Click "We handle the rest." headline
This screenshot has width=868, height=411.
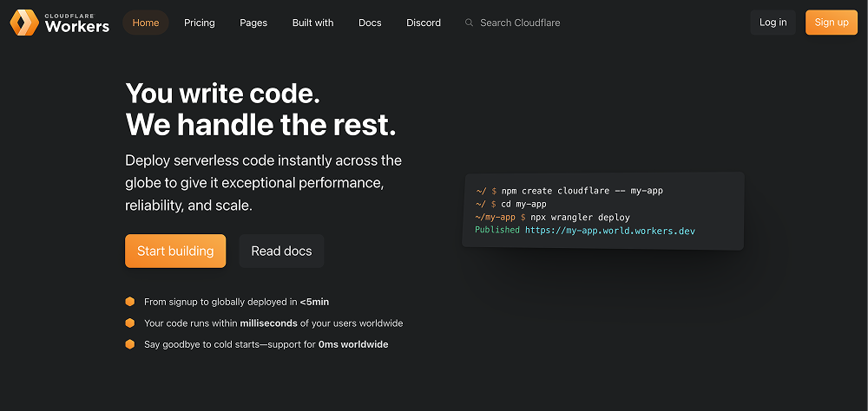[x=260, y=125]
